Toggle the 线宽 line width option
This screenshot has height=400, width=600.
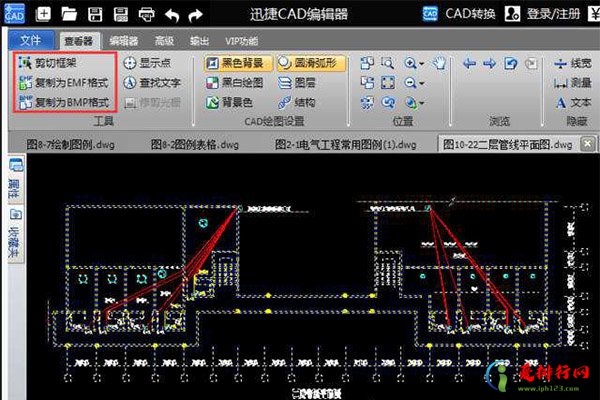[x=572, y=63]
